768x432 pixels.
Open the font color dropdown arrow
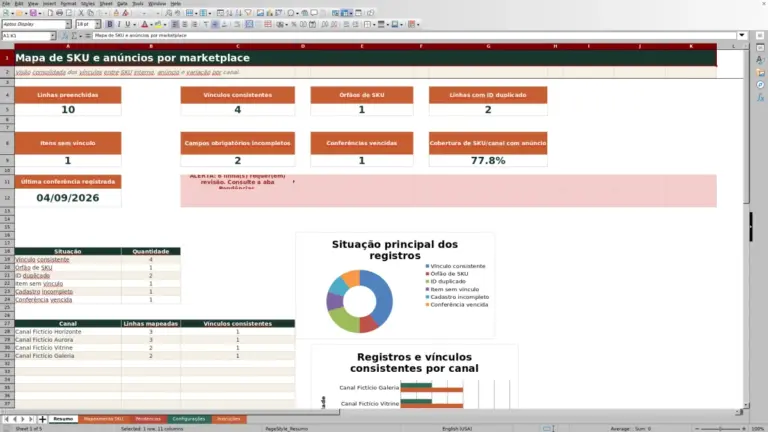point(151,24)
